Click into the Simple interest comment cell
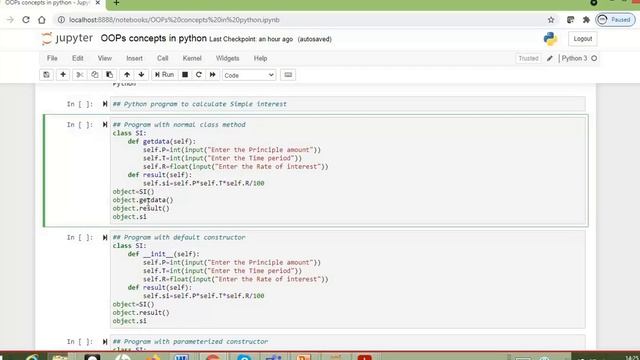The height and width of the screenshot is (360, 640). pyautogui.click(x=348, y=104)
